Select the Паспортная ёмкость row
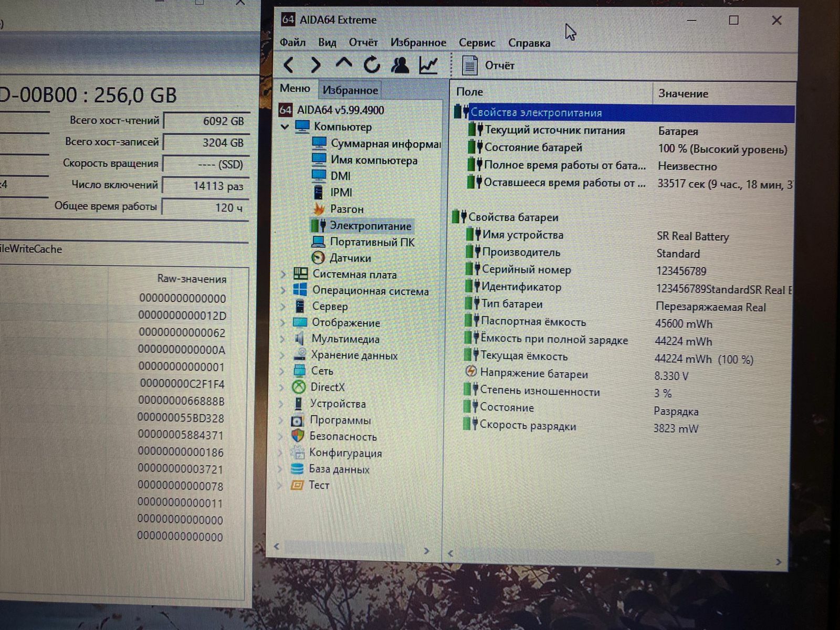The height and width of the screenshot is (630, 840). click(x=628, y=322)
